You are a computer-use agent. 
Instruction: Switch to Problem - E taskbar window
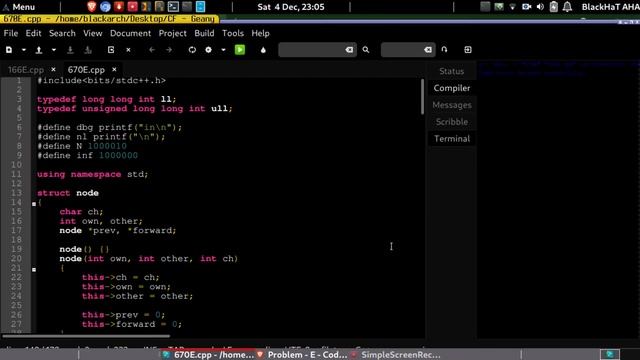[x=302, y=355]
